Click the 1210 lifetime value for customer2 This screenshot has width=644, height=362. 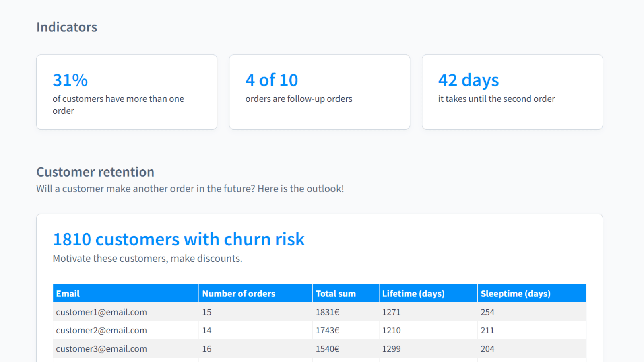(x=391, y=330)
